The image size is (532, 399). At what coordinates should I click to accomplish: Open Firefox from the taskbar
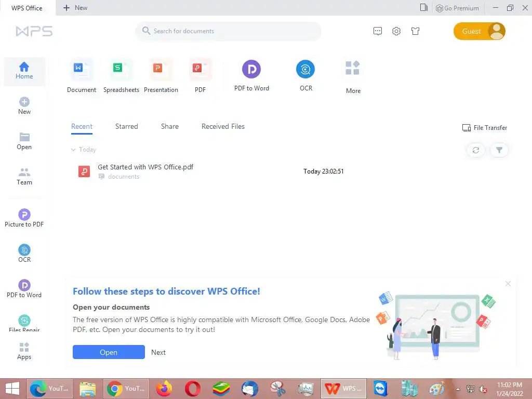pos(164,389)
